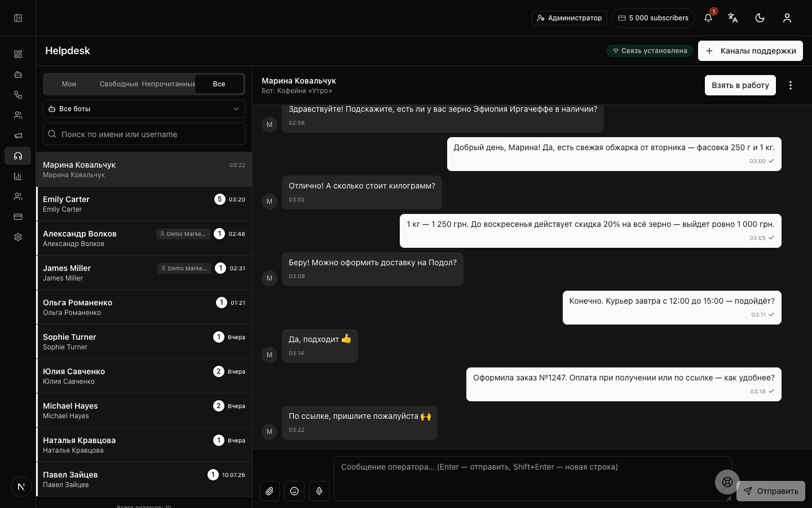This screenshot has height=508, width=812.
Task: Open Sophie Turner conversation
Action: pos(144,341)
